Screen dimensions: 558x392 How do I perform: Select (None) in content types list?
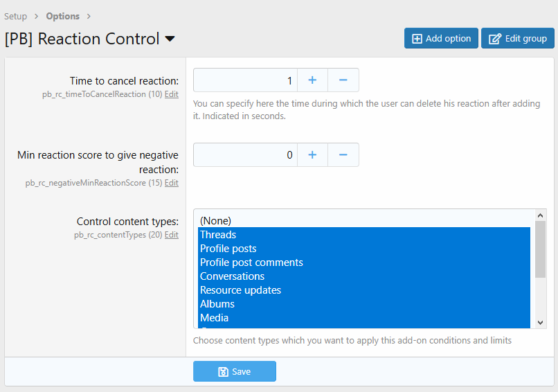215,221
